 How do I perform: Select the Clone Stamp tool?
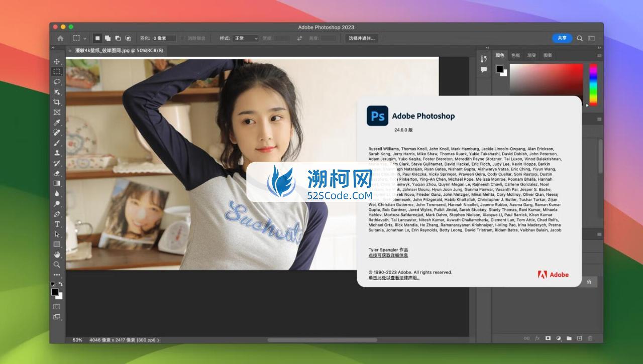tap(57, 153)
